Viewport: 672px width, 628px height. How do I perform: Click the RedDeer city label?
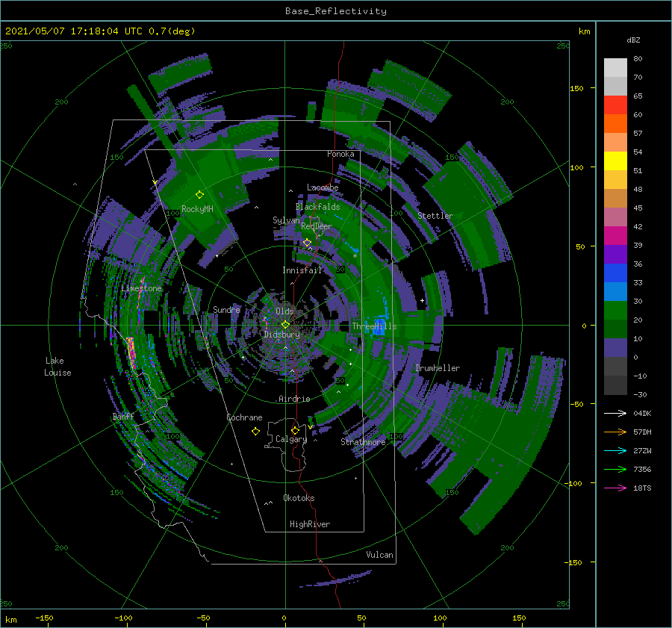tap(317, 226)
